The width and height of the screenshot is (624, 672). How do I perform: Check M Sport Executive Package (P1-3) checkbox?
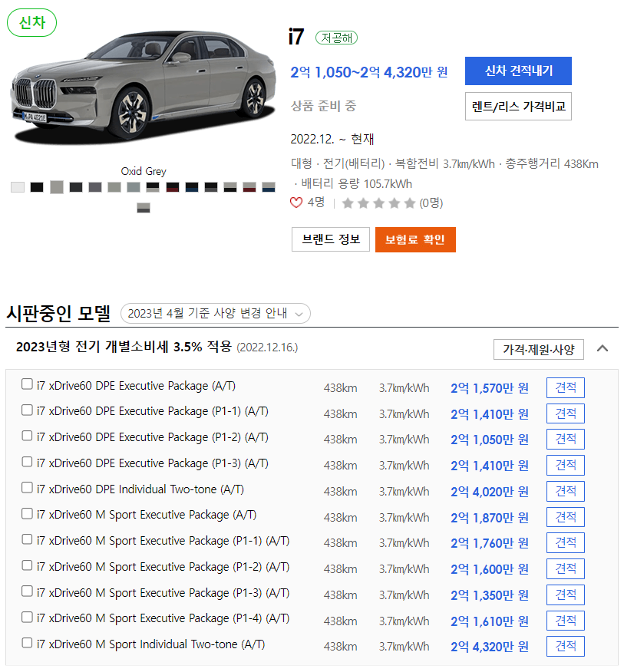coord(27,591)
